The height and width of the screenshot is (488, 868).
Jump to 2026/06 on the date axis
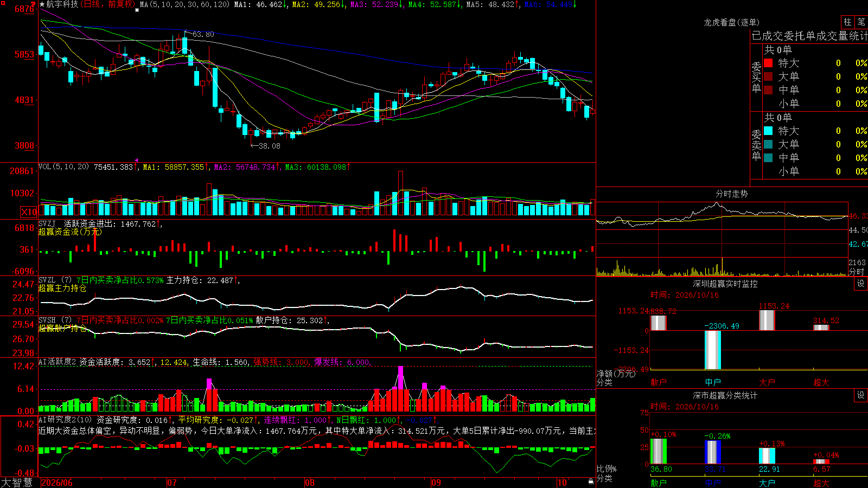(x=57, y=483)
